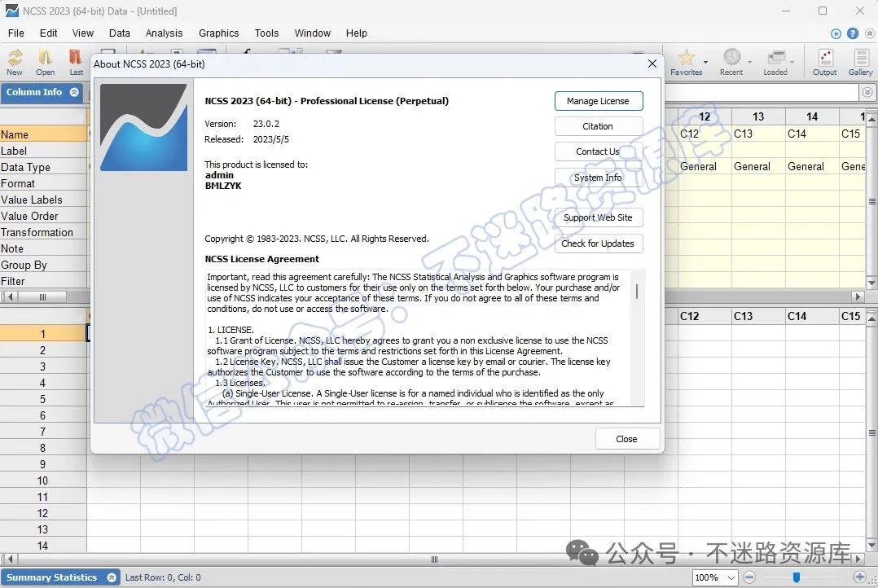Image resolution: width=878 pixels, height=588 pixels.
Task: Click the NCSS logo in About dialog
Action: coord(144,128)
